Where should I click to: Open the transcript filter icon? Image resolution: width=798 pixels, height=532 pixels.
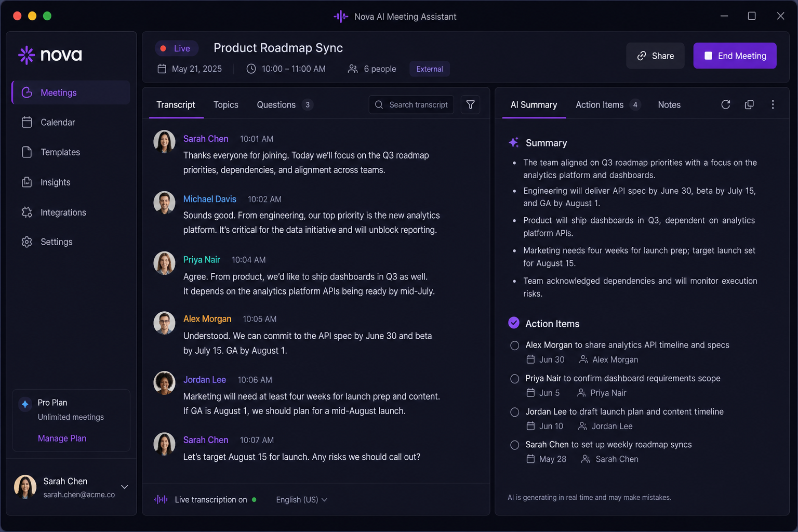point(470,104)
